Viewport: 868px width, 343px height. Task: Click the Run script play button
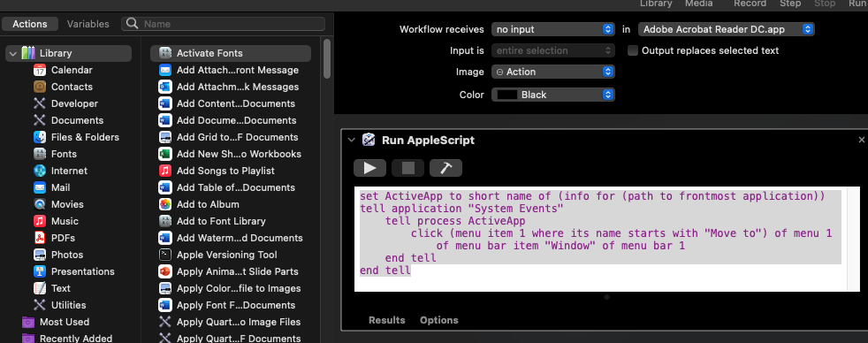point(369,168)
